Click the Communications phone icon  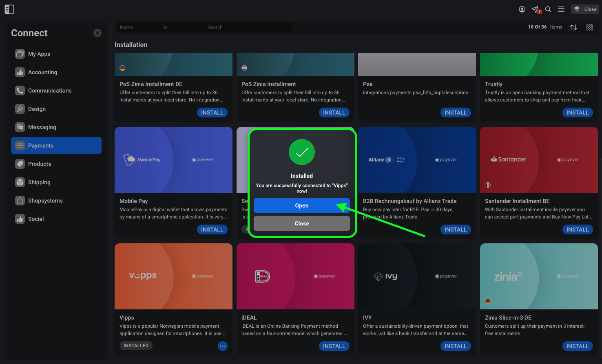click(x=20, y=90)
